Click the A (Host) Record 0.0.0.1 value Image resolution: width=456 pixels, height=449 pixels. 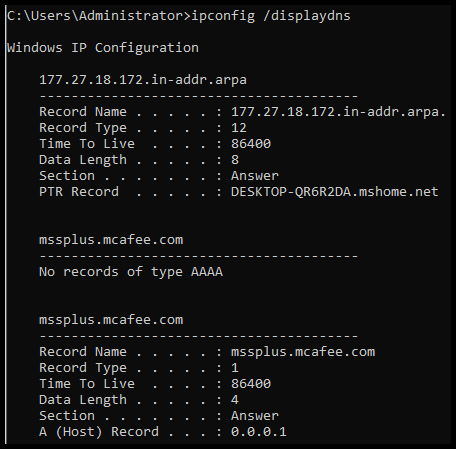(x=259, y=432)
